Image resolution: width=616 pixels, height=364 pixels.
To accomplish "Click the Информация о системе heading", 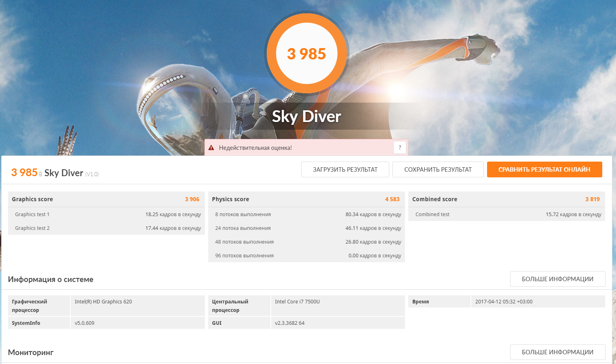I will pos(51,280).
